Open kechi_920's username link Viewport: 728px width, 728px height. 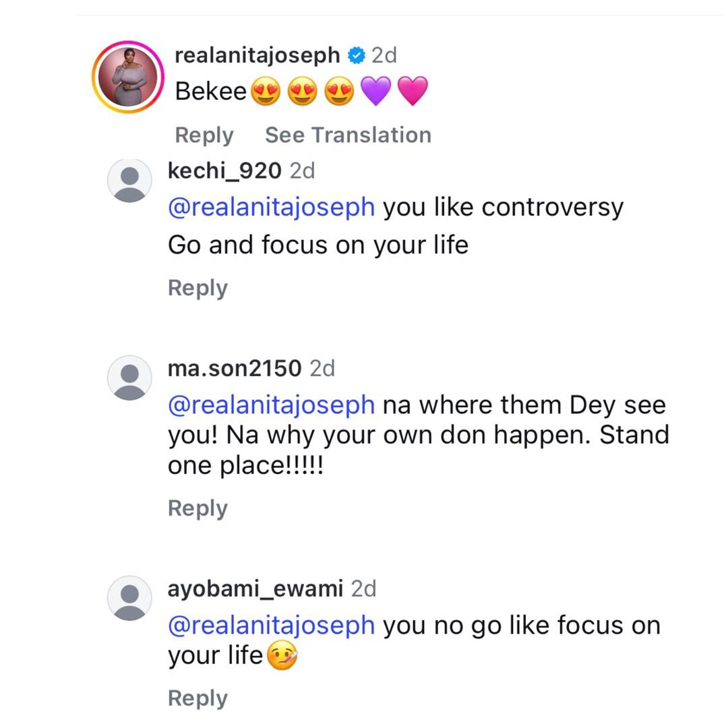224,171
